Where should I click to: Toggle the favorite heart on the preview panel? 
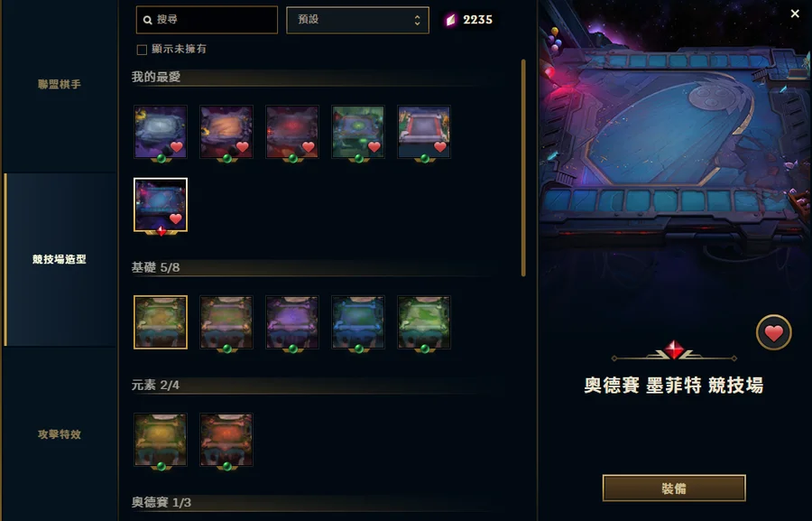774,333
